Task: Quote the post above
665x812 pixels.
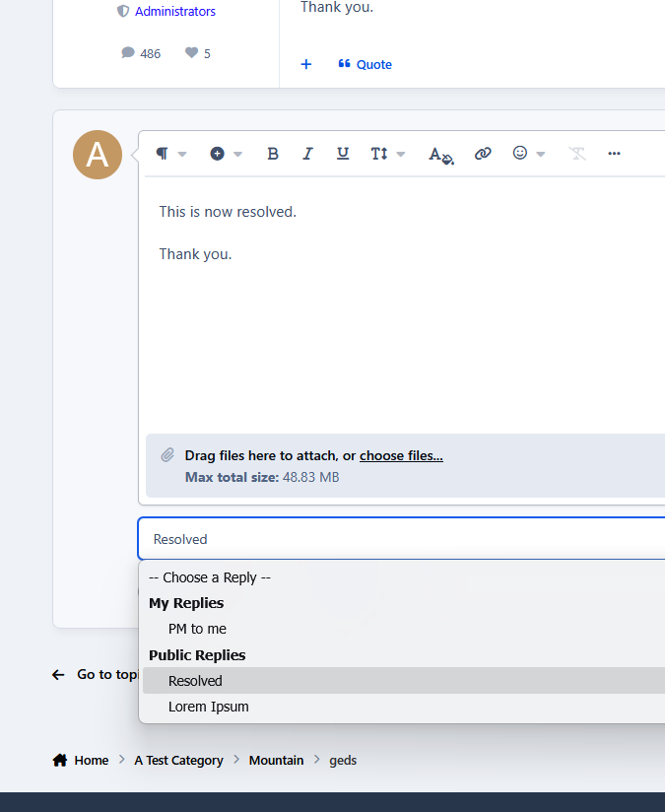Action: click(x=366, y=64)
